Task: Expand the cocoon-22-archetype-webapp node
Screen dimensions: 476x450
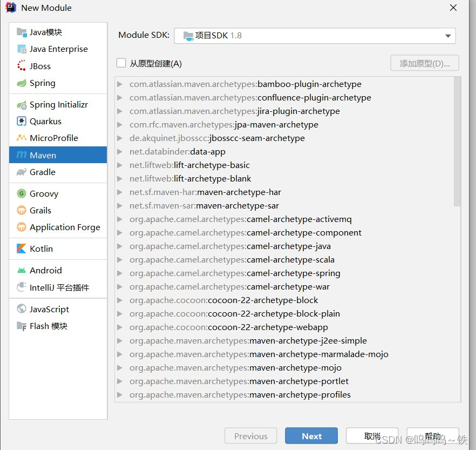Action: tap(120, 327)
